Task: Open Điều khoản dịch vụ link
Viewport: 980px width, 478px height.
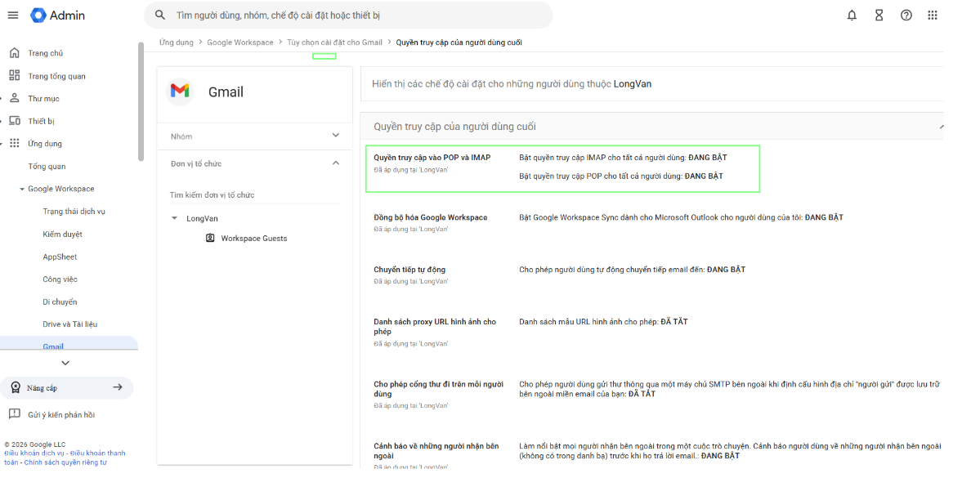Action: (34, 453)
